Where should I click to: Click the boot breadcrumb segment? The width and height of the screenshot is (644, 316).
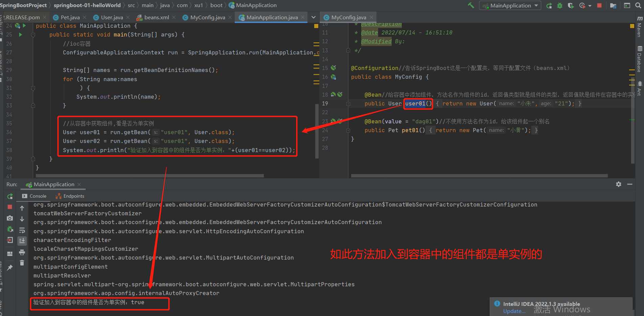point(216,5)
